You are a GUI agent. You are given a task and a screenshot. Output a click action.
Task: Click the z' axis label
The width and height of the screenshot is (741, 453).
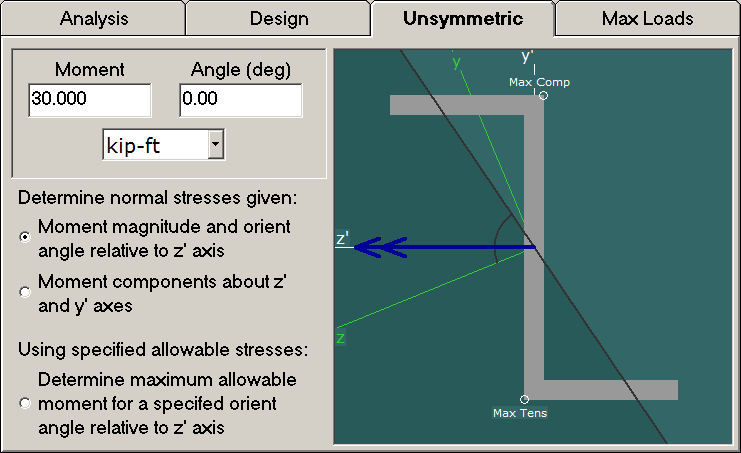pyautogui.click(x=342, y=239)
